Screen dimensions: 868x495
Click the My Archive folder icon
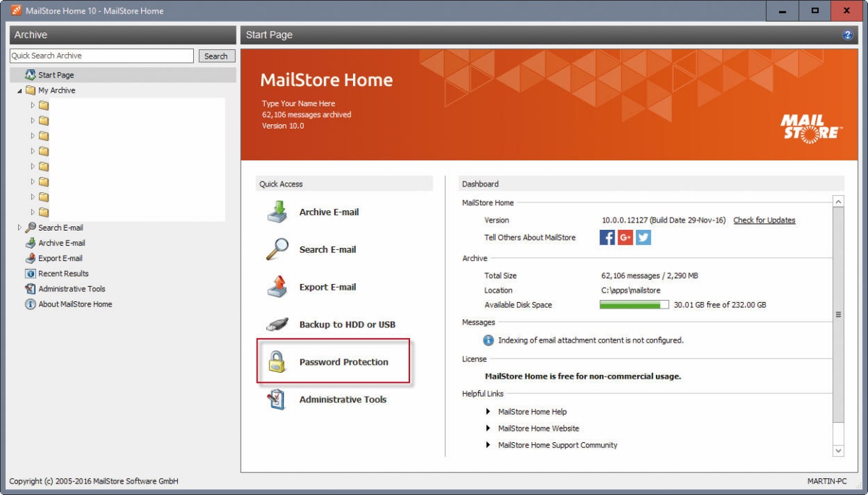[30, 90]
